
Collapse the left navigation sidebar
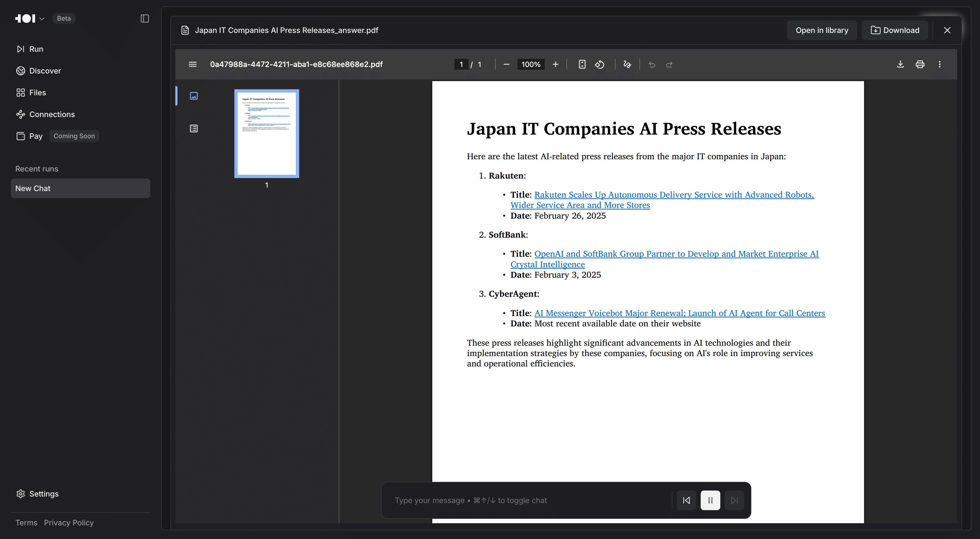coord(145,18)
